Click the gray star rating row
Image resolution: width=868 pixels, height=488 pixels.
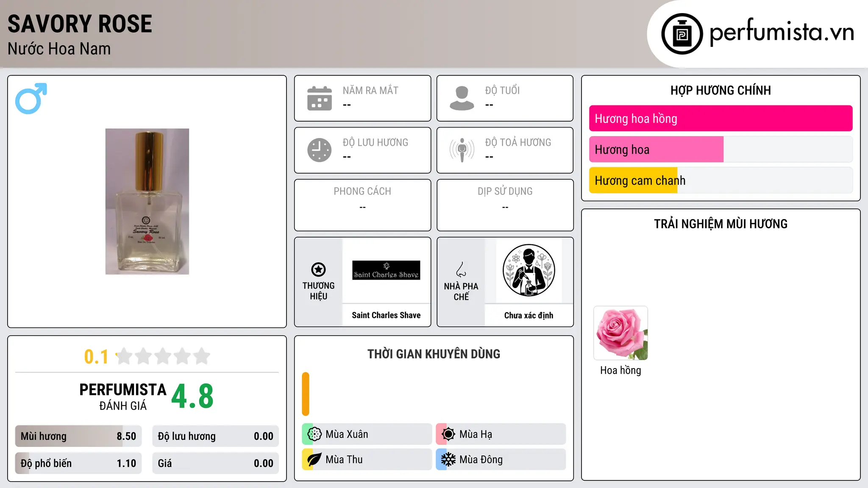point(163,356)
